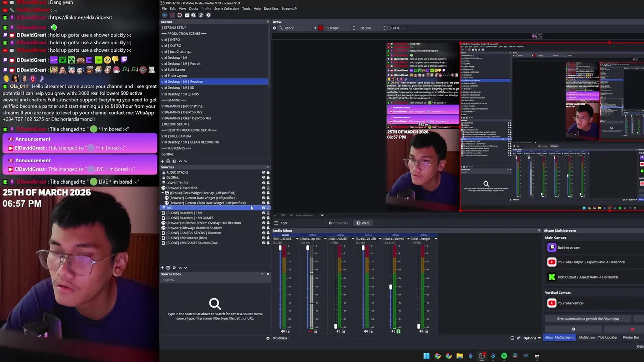Click the Aitum Multistream gear settings button
The width and height of the screenshot is (644, 362).
tap(573, 329)
